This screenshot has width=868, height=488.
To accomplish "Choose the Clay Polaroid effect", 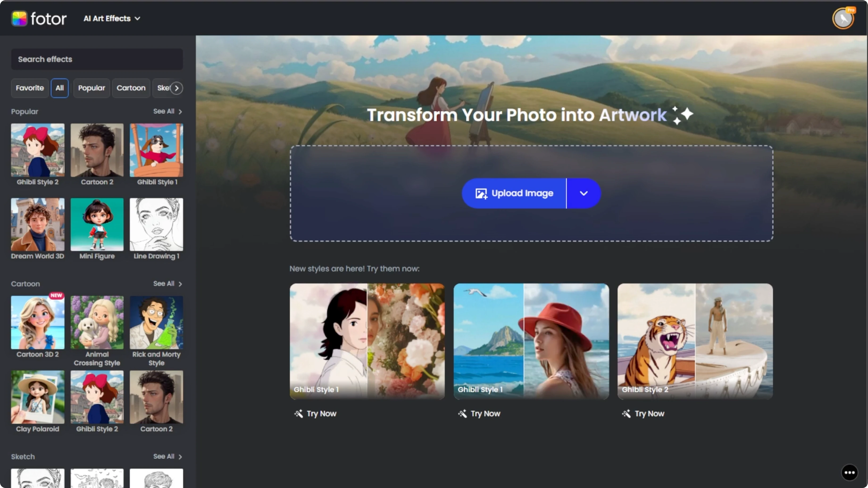I will coord(38,402).
